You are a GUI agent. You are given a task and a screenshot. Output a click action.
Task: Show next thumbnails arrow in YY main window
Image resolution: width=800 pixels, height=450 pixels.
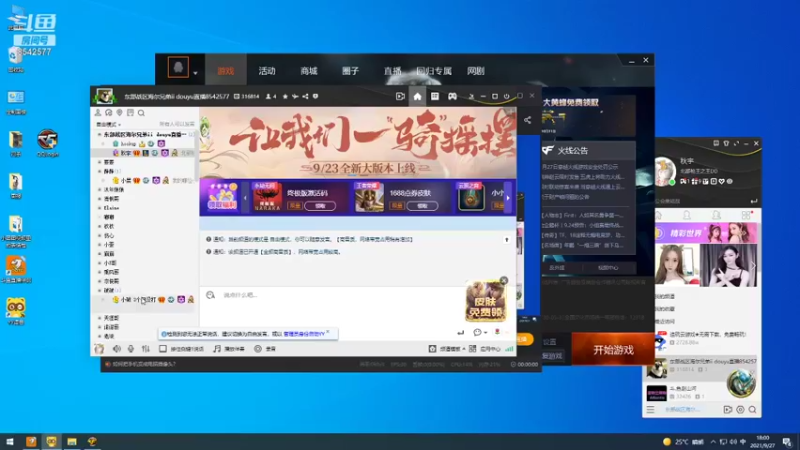point(753,266)
